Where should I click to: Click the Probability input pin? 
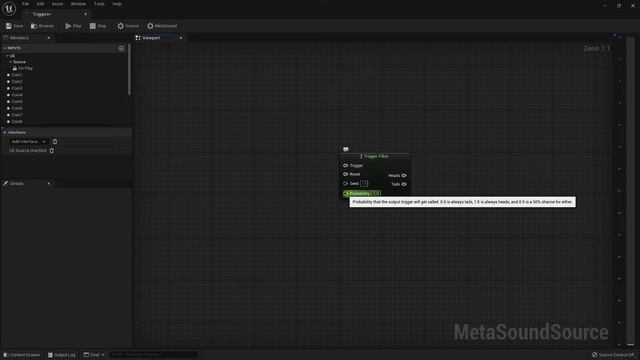tap(346, 194)
